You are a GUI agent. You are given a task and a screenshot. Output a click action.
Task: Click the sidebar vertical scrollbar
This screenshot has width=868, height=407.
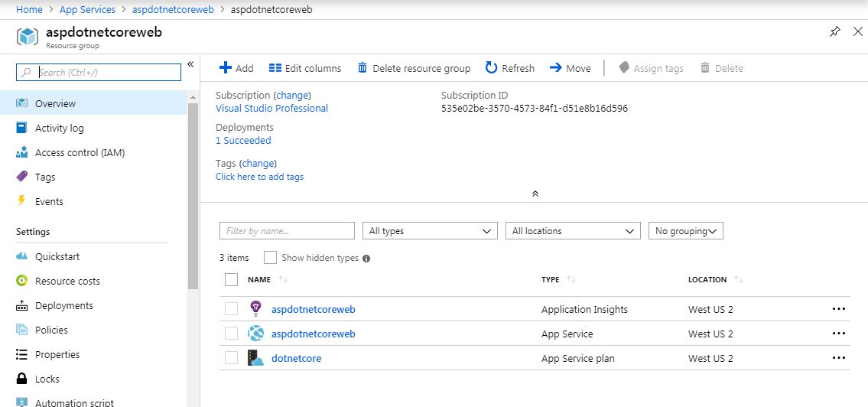pyautogui.click(x=193, y=196)
